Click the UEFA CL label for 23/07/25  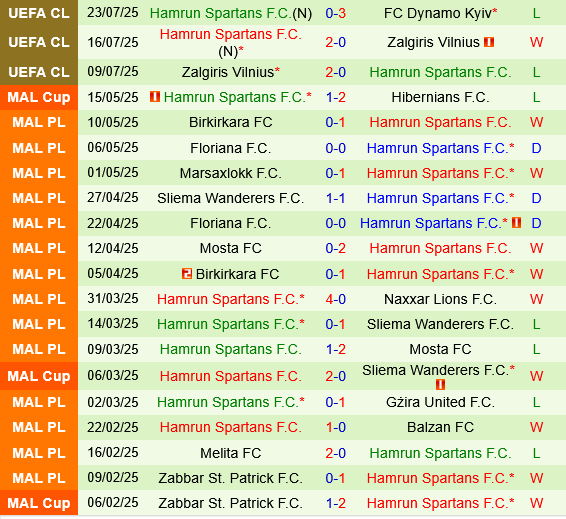tap(39, 13)
